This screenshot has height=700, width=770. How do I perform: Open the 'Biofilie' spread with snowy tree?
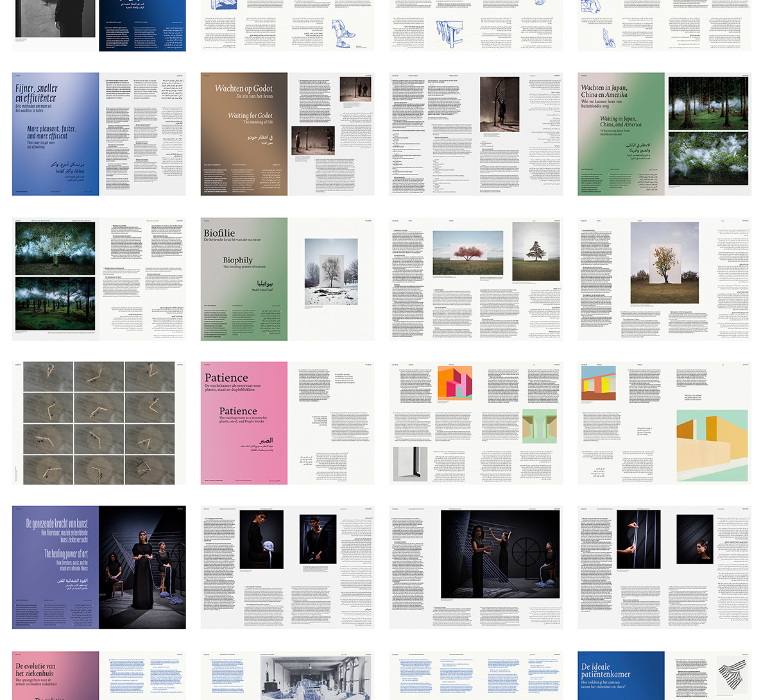pos(287,279)
